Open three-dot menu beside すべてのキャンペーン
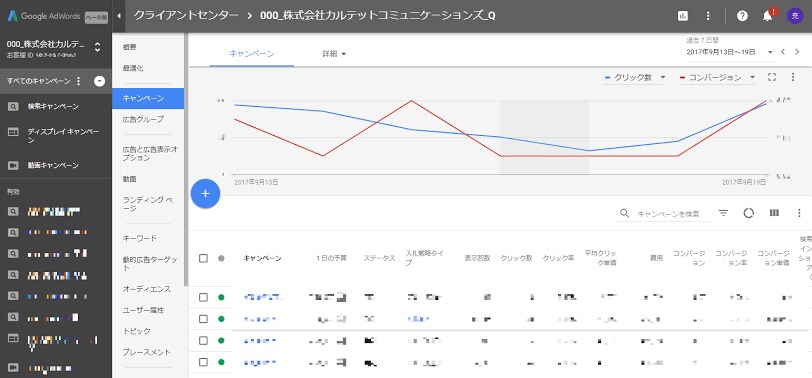Screen dimensions: 812x378 click(78, 81)
